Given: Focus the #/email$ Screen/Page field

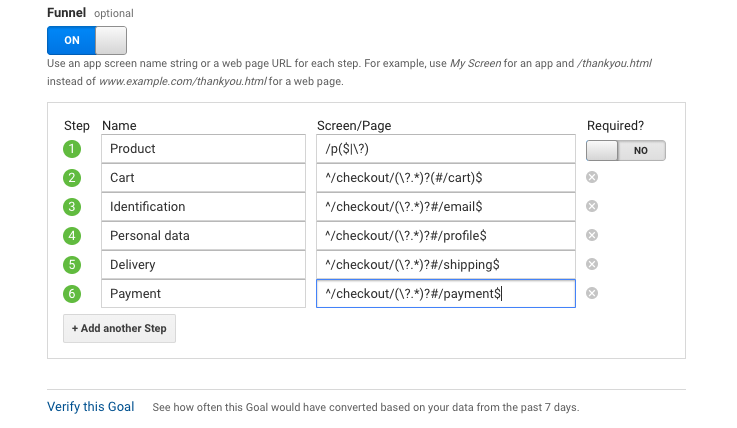Looking at the screenshot, I should click(x=445, y=207).
